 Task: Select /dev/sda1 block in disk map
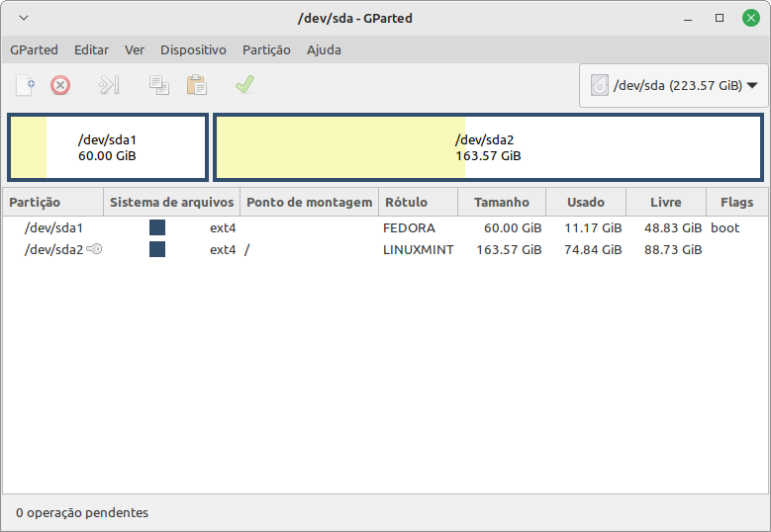[108, 147]
